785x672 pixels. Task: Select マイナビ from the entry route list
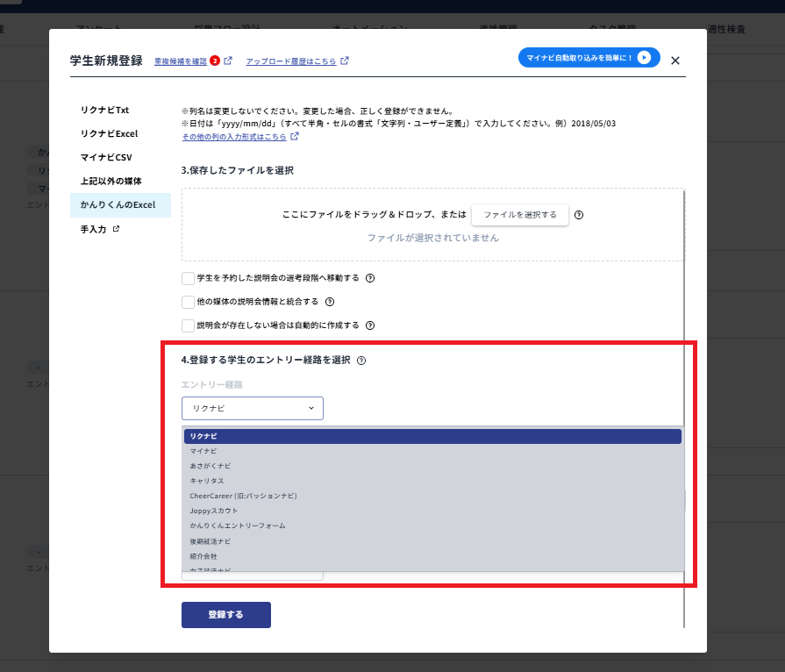[202, 450]
